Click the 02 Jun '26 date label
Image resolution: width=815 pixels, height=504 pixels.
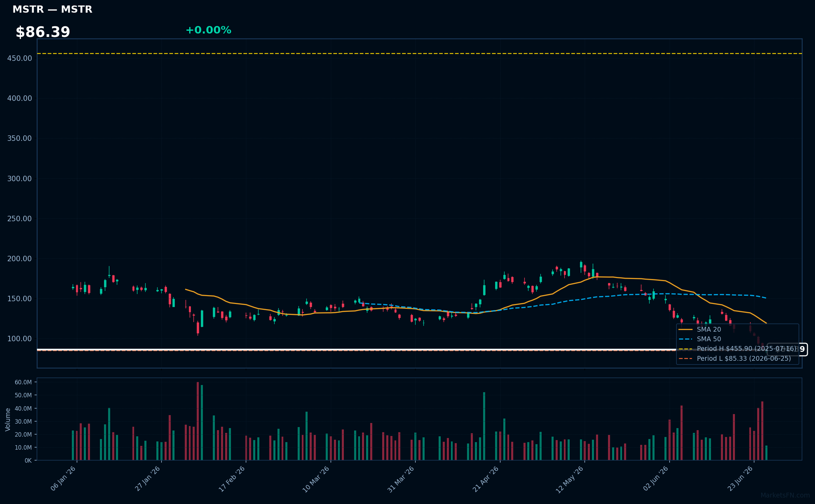click(656, 478)
